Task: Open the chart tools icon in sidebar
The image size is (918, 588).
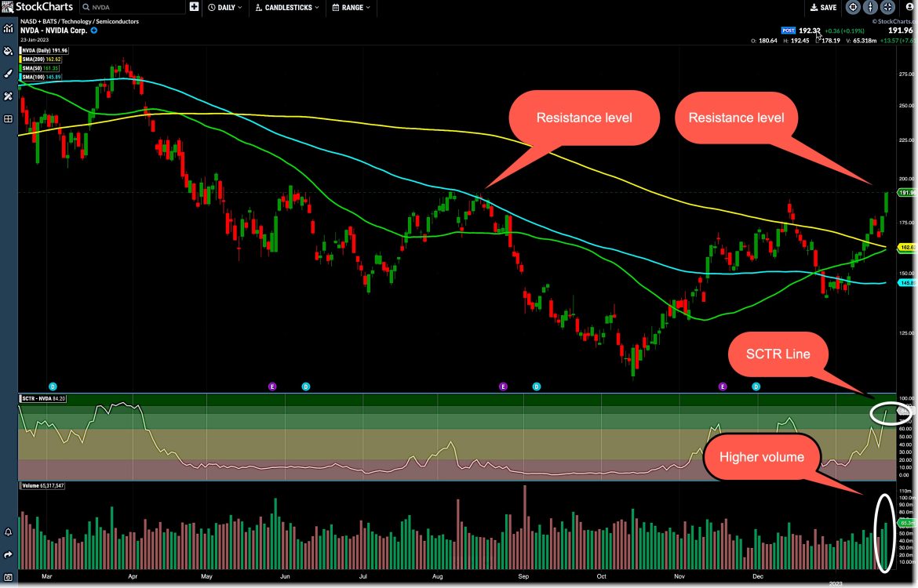Action: click(7, 96)
